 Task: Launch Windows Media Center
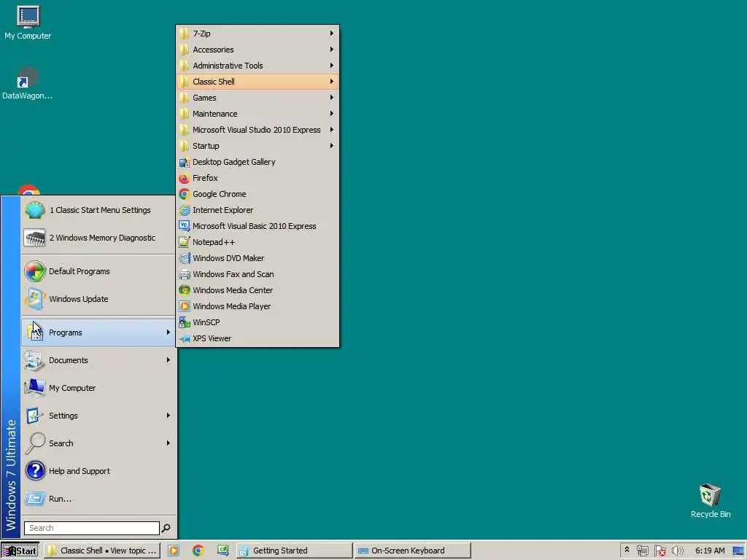coord(258,290)
